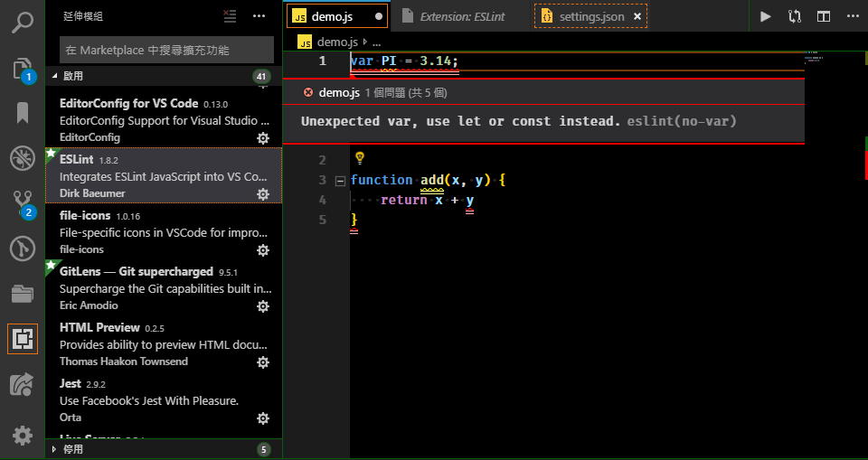This screenshot has width=868, height=460.
Task: Click the 'var' keyword on line 1
Action: (362, 61)
